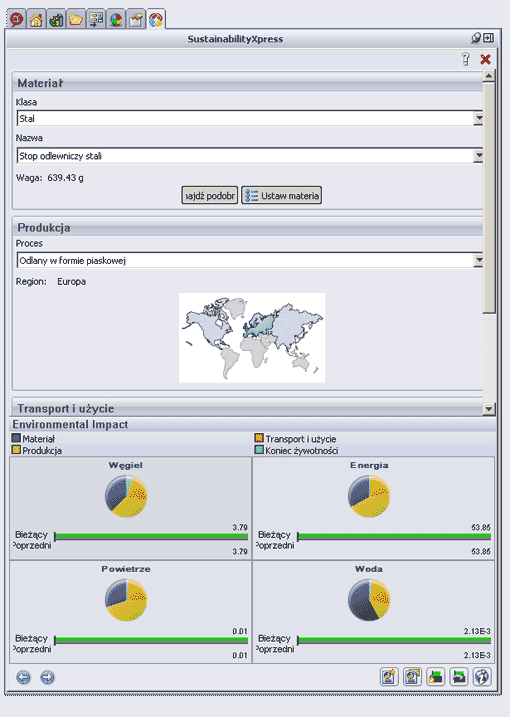Select Europe on the world map

[259, 322]
